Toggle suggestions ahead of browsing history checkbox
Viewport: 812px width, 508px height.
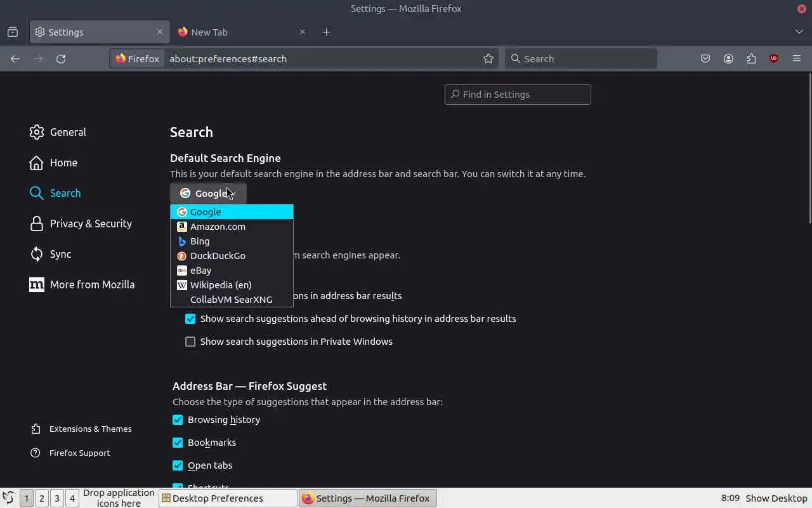point(190,319)
